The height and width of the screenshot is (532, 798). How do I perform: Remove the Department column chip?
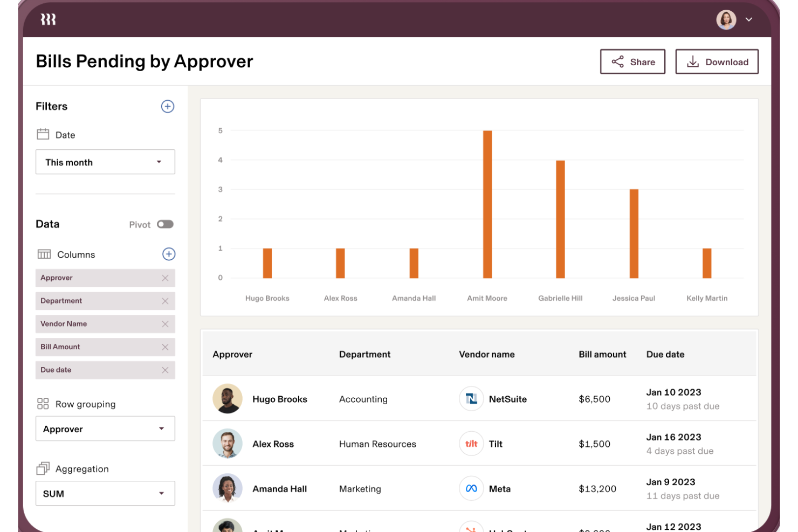pos(165,301)
